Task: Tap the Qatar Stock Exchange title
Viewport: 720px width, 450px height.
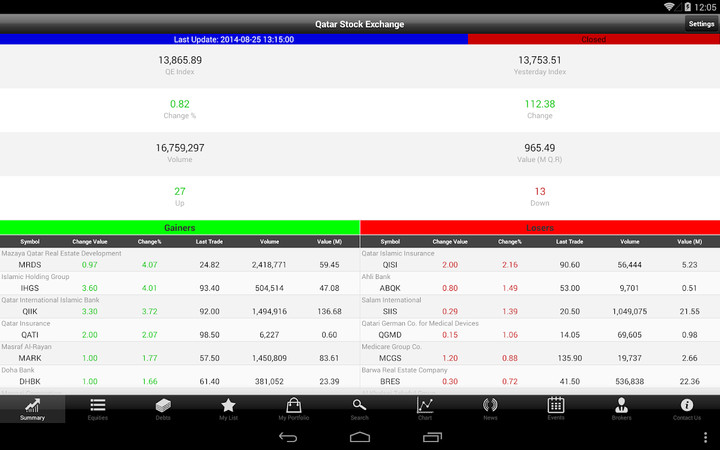Action: [360, 24]
